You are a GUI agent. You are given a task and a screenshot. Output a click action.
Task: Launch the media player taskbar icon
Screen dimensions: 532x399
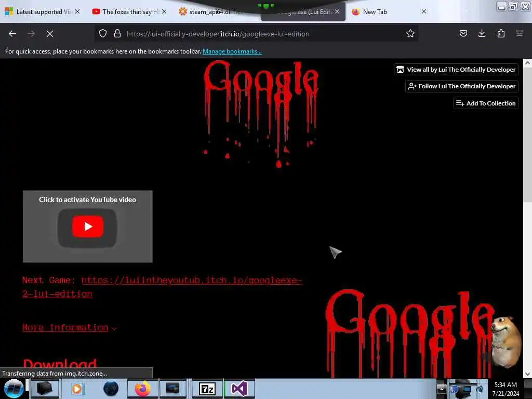click(77, 389)
